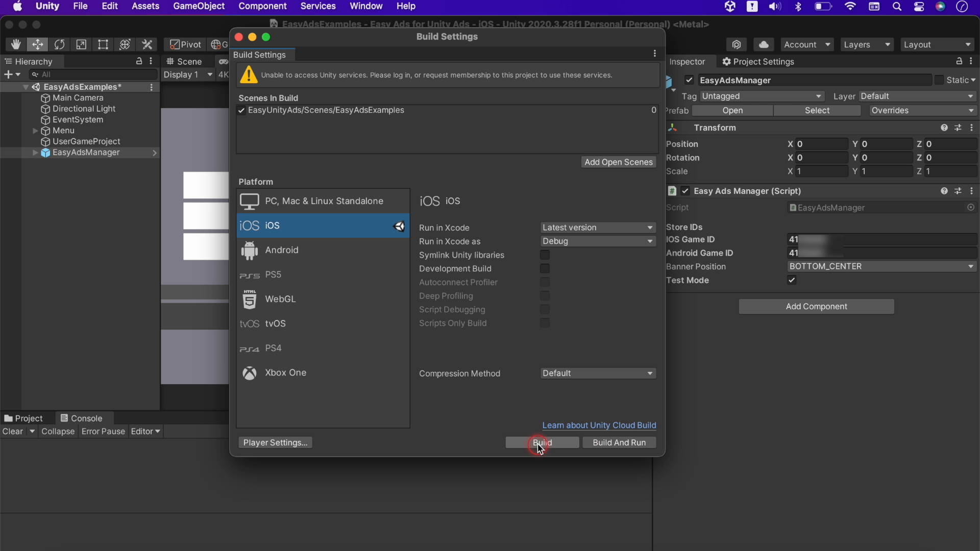Click Build And Run button
The image size is (980, 551).
pos(619,442)
